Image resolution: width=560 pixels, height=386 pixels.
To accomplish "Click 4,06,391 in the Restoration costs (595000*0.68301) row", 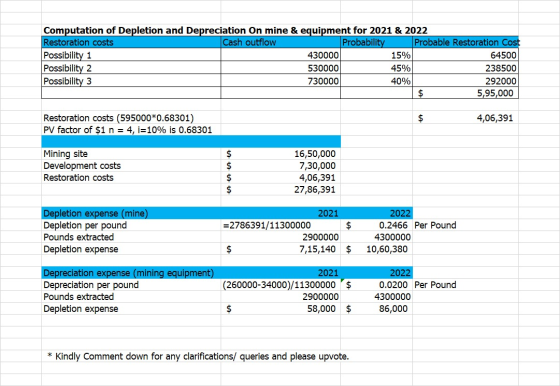I will (495, 118).
